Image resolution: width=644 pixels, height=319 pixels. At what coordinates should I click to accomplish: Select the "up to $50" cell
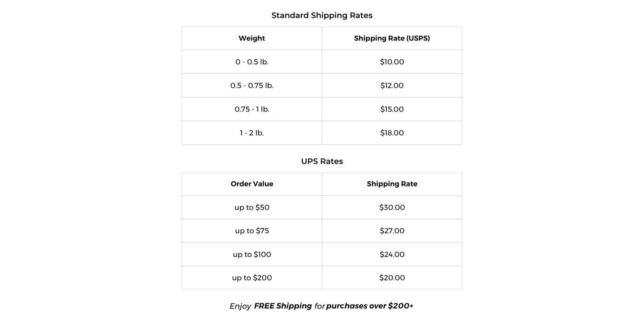click(252, 207)
